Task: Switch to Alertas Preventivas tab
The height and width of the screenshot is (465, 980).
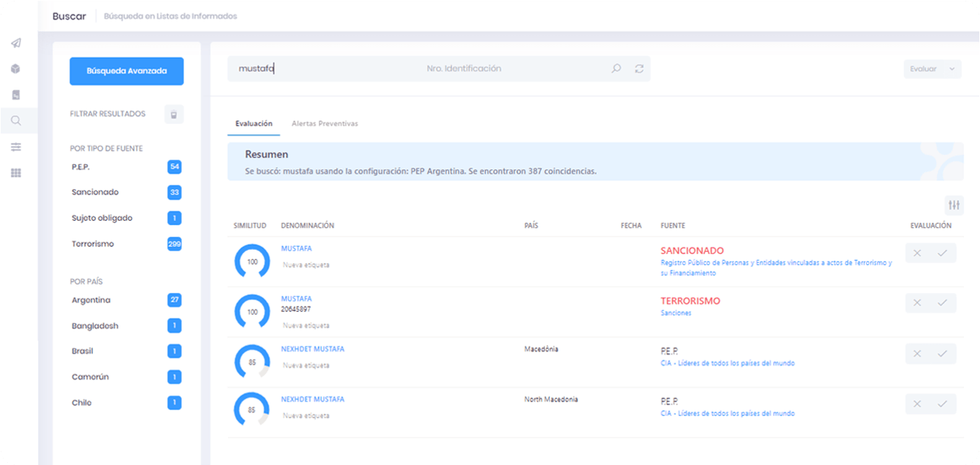Action: pos(325,123)
